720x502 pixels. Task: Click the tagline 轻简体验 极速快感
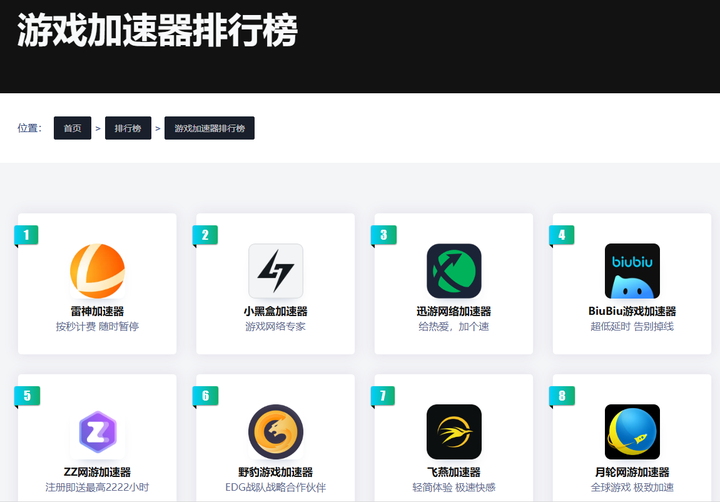454,487
